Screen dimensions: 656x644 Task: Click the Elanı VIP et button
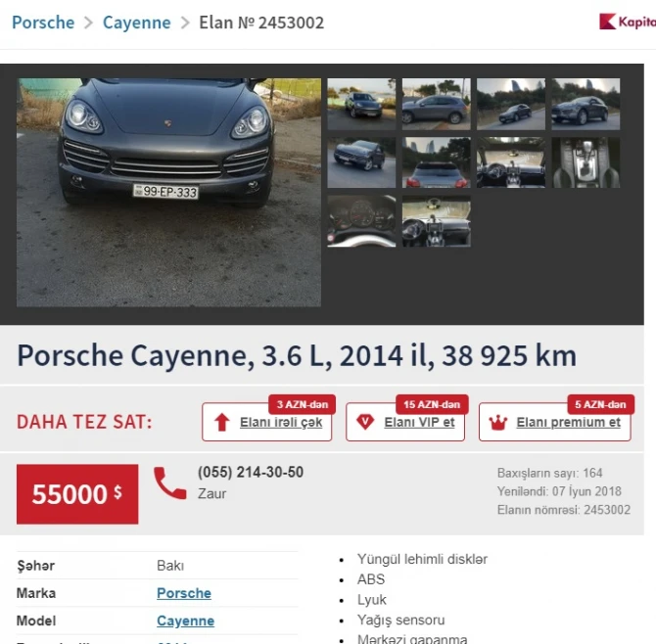pos(405,422)
